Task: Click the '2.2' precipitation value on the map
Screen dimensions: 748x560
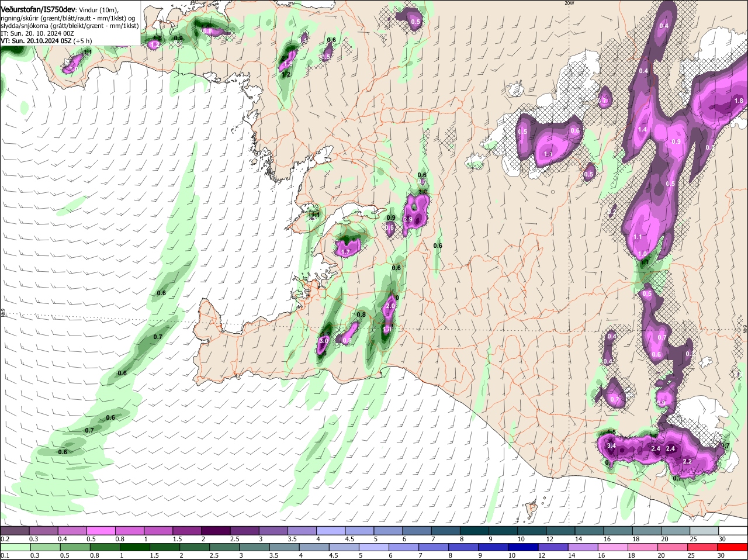Action: [x=687, y=462]
